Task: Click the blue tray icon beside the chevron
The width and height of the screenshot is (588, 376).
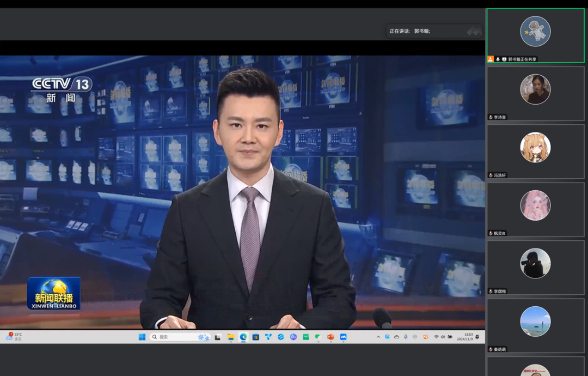Action: pos(388,337)
